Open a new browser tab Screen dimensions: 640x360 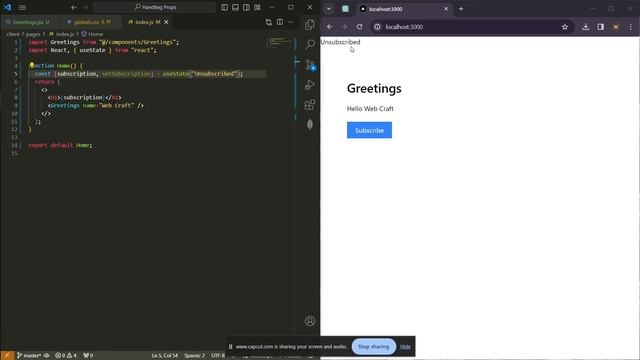tap(461, 9)
